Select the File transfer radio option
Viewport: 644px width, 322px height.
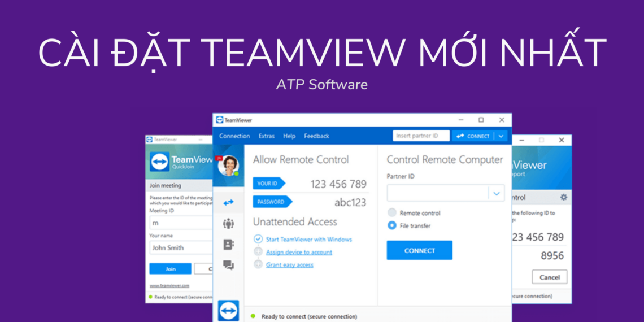pos(392,225)
